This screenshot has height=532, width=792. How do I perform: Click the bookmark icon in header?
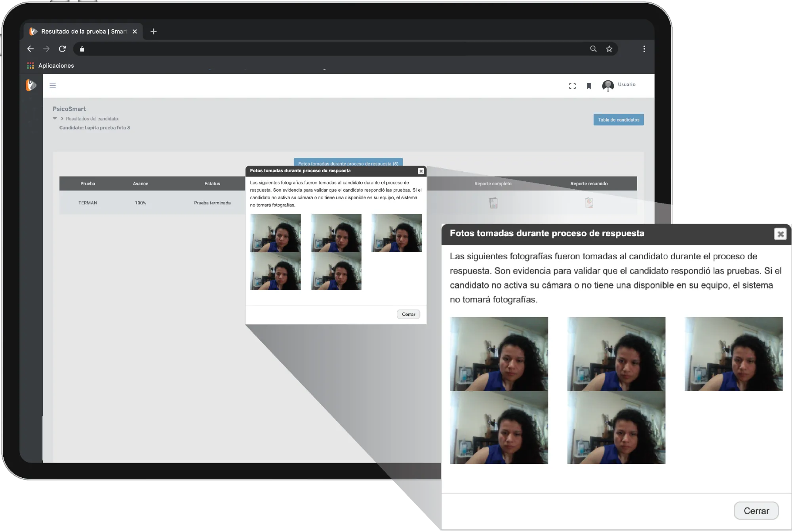coord(588,86)
